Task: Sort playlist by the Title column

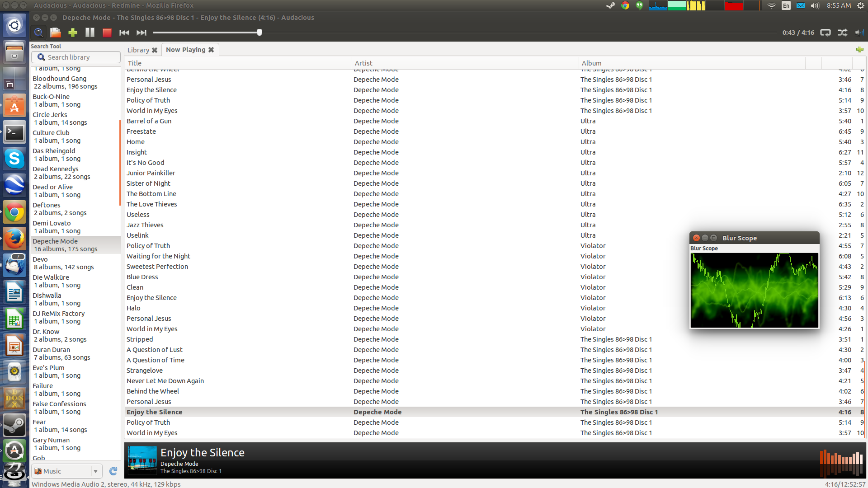Action: [x=238, y=63]
